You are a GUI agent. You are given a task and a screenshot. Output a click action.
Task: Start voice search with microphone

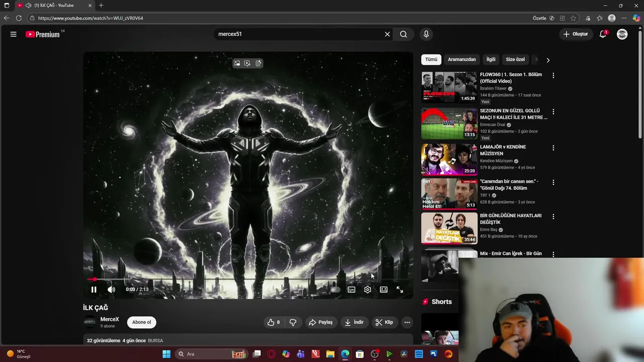coord(426,34)
